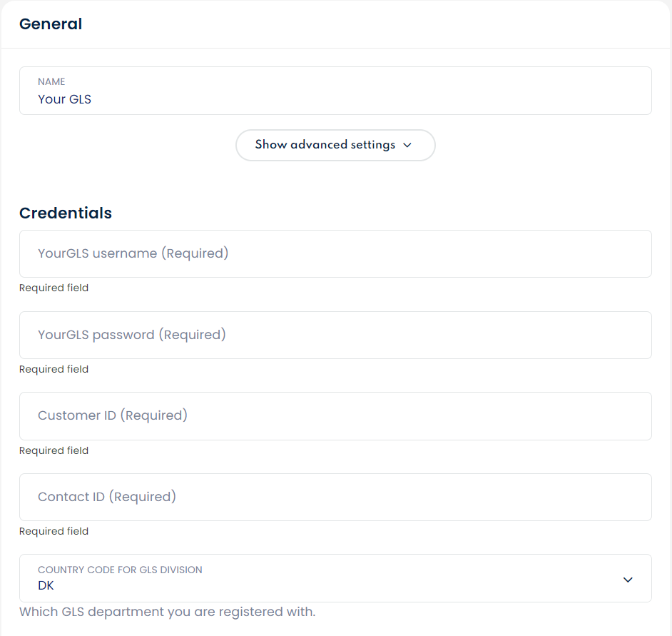Click the Credentials section heading
Image resolution: width=672 pixels, height=636 pixels.
pos(66,213)
